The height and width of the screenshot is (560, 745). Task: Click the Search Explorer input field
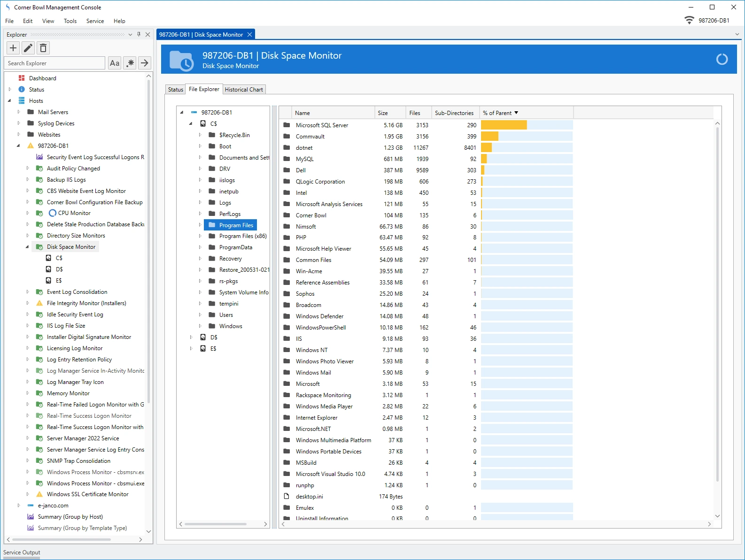[x=54, y=63]
